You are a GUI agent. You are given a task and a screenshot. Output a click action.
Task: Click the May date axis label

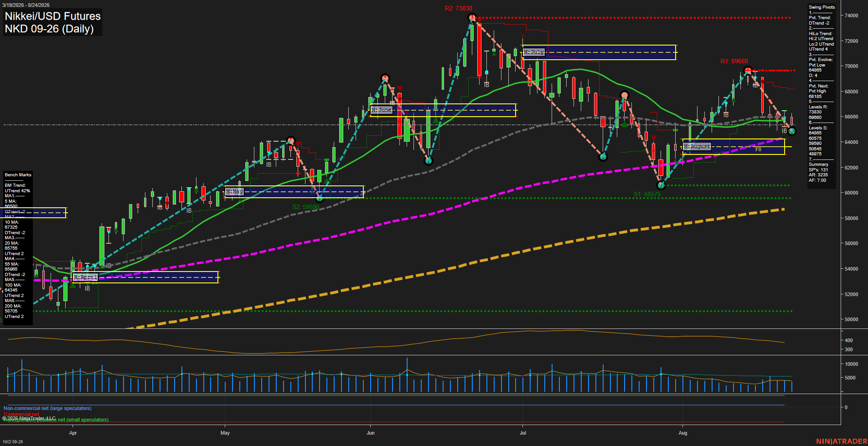tap(225, 433)
